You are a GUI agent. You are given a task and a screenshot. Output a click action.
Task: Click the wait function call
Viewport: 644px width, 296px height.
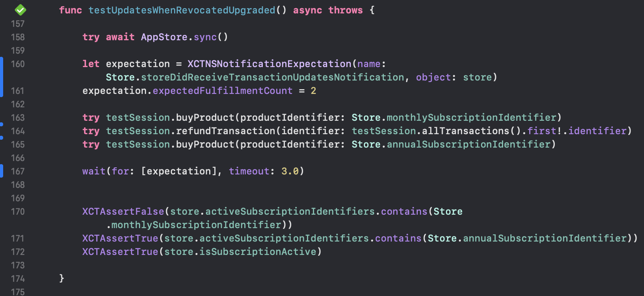tap(94, 171)
